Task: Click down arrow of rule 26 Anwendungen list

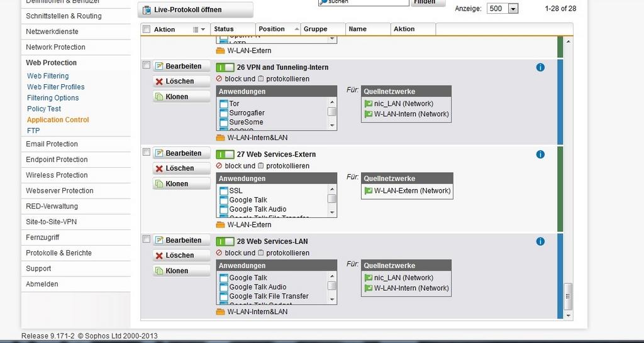Action: pos(332,126)
